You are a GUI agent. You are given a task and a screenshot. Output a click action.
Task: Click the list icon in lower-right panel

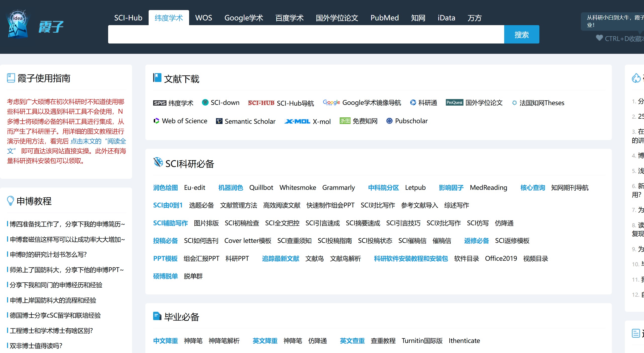click(x=636, y=333)
